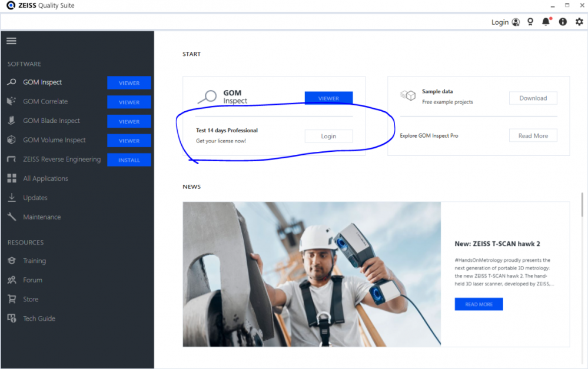Click VIEWER next to GOM Blade Inspect
588x369 pixels.
[129, 121]
